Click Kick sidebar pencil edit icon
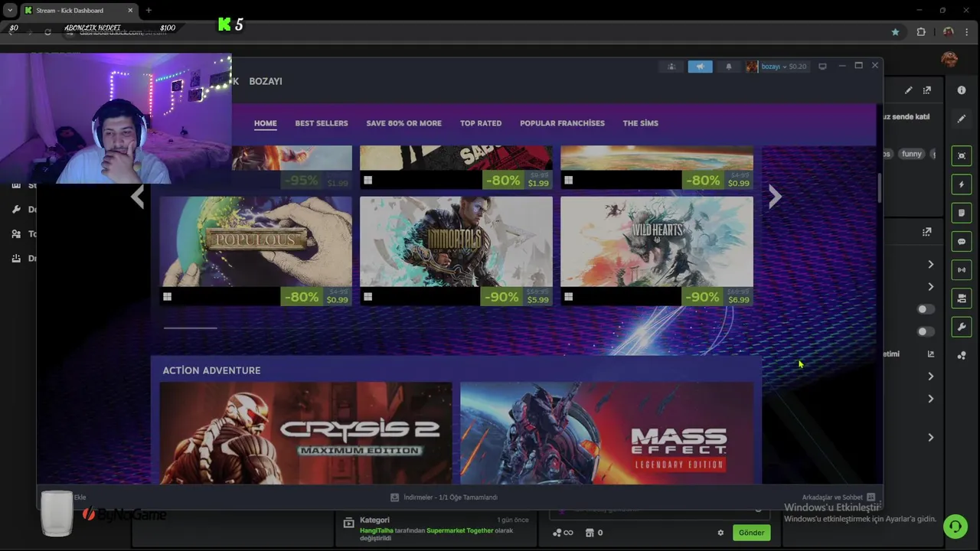Image resolution: width=980 pixels, height=551 pixels. coord(962,119)
